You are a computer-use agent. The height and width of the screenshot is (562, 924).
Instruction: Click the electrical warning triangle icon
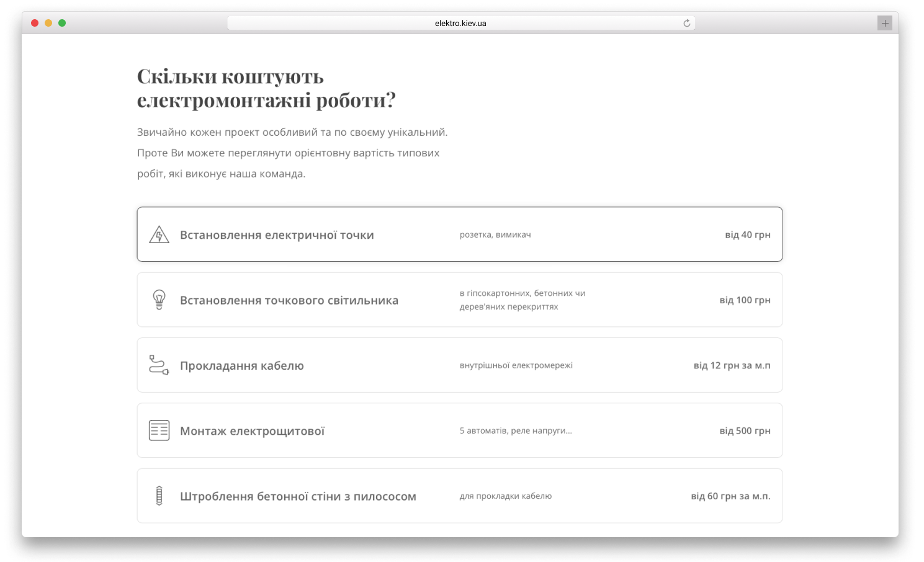159,235
